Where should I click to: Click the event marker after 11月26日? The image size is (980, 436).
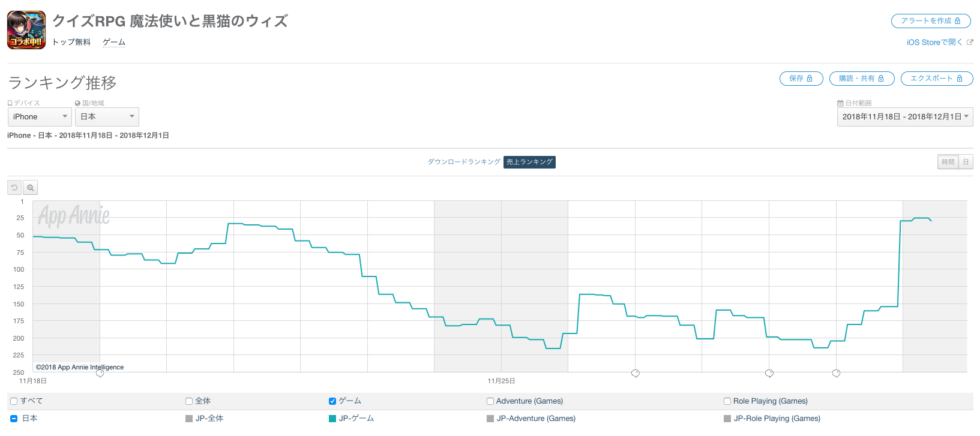click(x=636, y=373)
